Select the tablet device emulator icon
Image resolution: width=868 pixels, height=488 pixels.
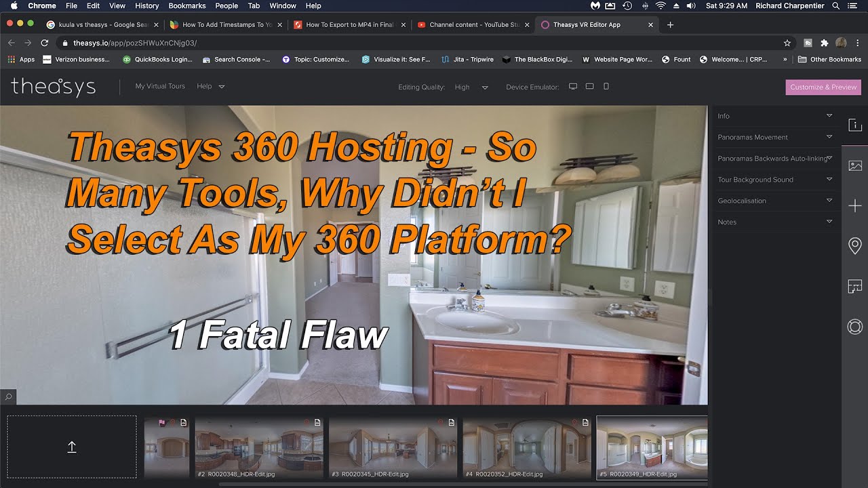[x=589, y=87]
